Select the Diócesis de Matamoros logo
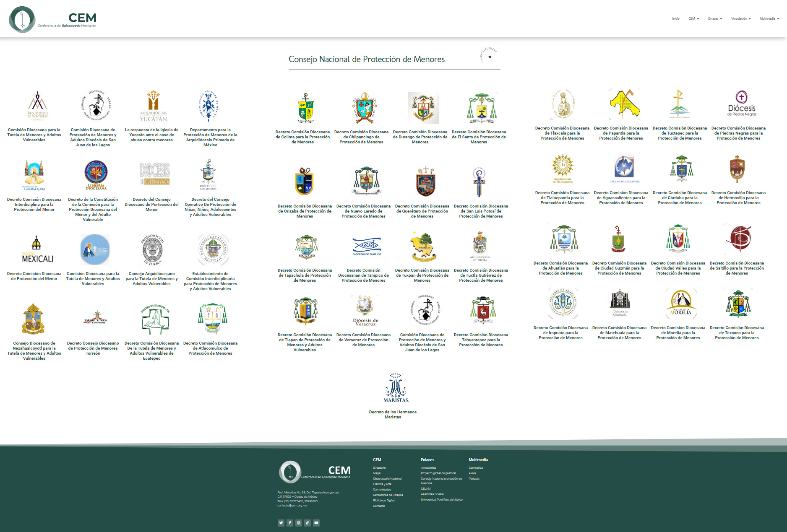This screenshot has width=787, height=532. click(x=208, y=175)
